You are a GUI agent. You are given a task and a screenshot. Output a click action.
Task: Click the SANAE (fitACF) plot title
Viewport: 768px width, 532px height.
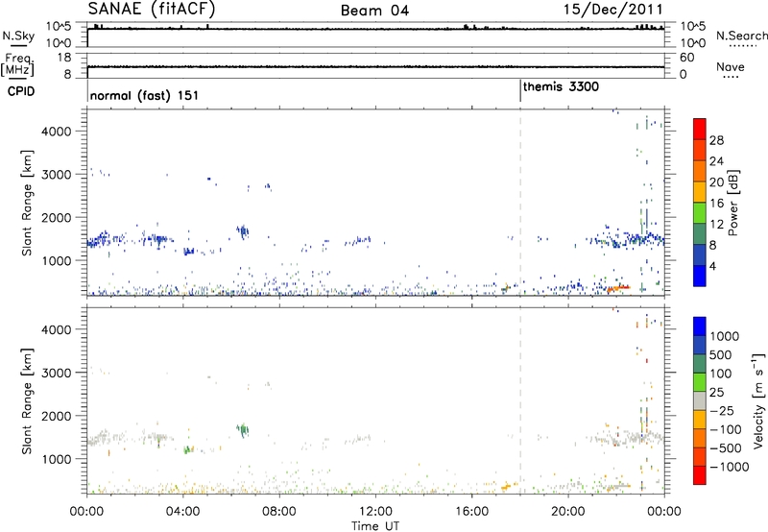[152, 9]
